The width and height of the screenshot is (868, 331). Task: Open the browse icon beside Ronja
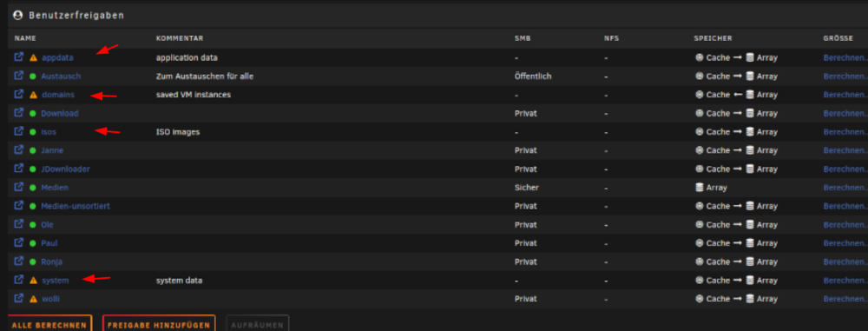click(19, 261)
